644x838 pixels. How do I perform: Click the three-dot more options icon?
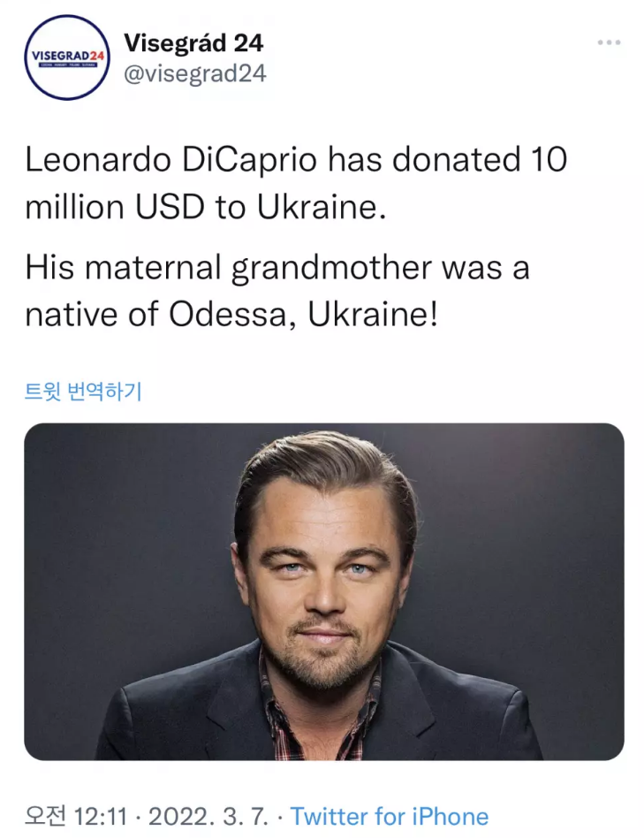click(609, 42)
